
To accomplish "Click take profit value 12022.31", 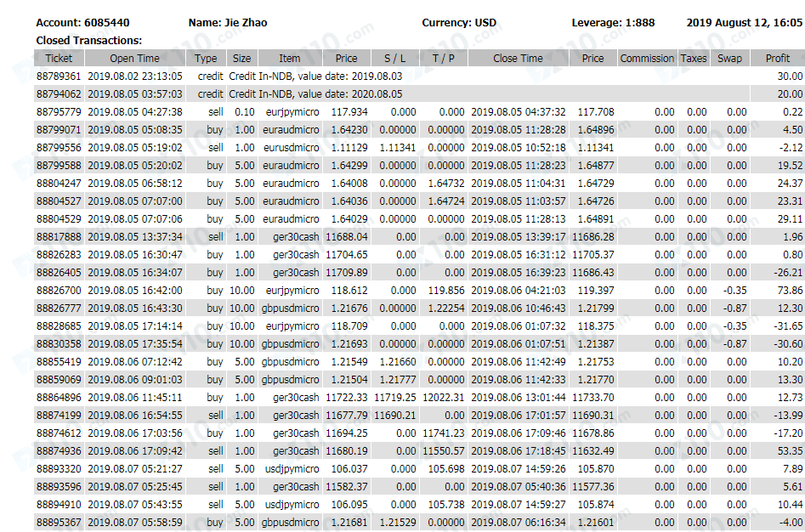I will (x=444, y=398).
